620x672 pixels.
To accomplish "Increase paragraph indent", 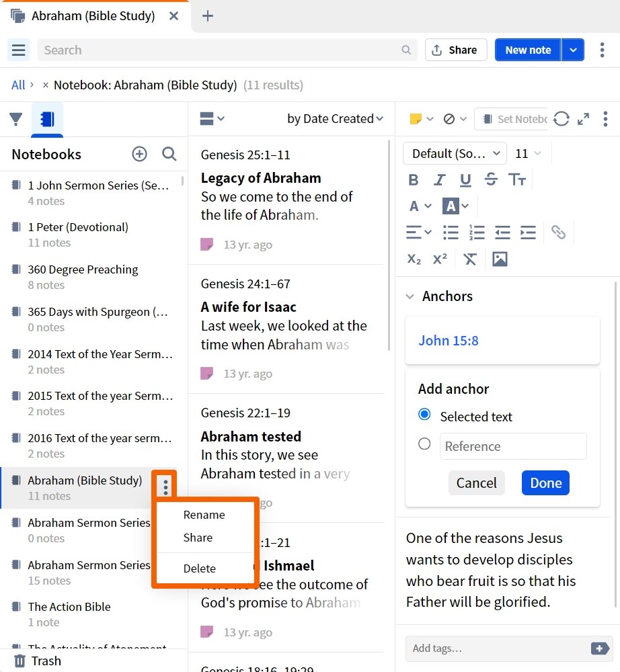I will (528, 233).
